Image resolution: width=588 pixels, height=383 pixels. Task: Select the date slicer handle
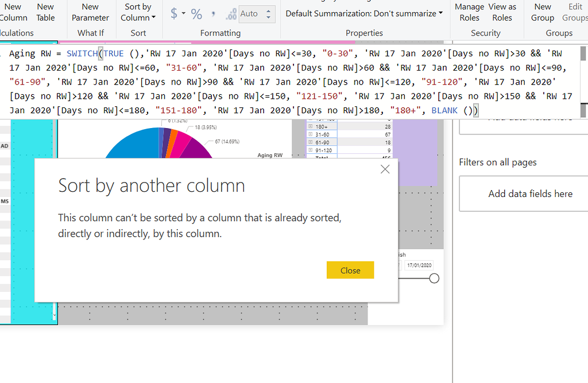[x=434, y=278]
